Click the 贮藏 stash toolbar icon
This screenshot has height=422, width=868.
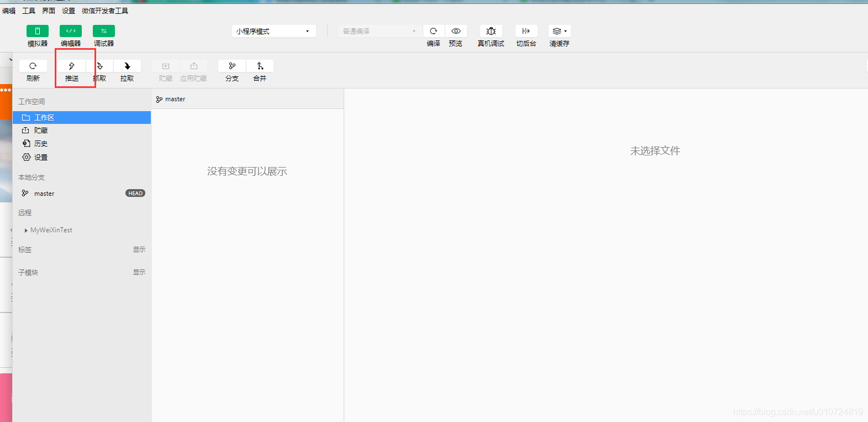[x=166, y=66]
